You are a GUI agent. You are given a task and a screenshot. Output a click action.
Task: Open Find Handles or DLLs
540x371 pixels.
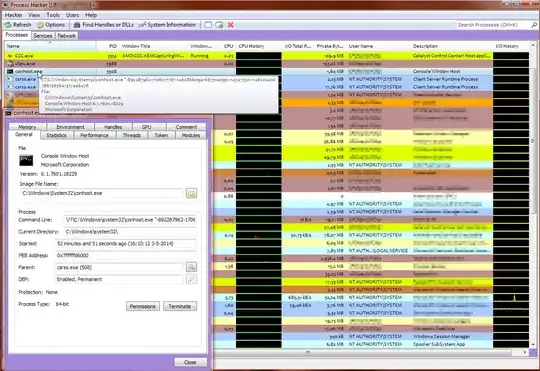(104, 25)
